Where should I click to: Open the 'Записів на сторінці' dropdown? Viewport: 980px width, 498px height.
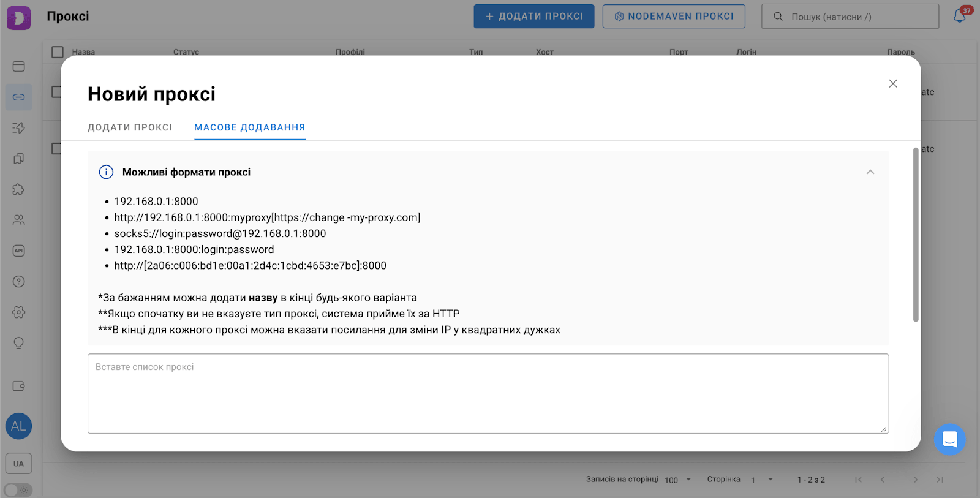click(x=679, y=480)
